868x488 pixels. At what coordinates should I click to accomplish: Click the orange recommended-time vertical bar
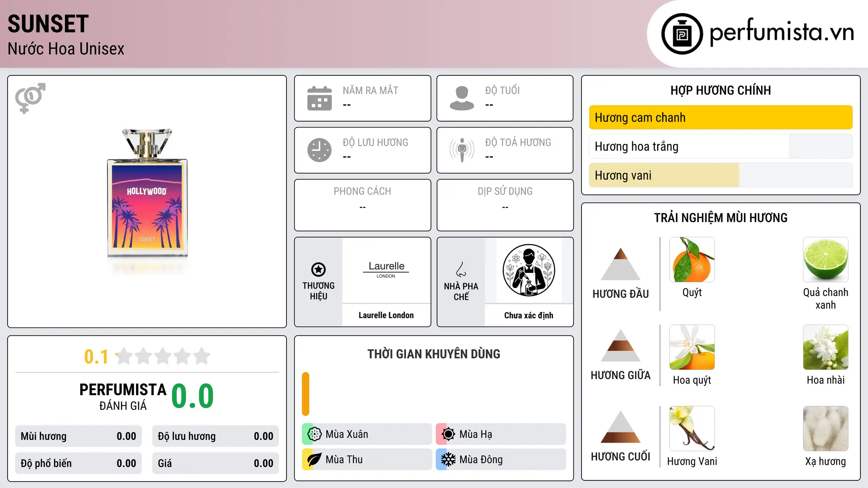(306, 394)
